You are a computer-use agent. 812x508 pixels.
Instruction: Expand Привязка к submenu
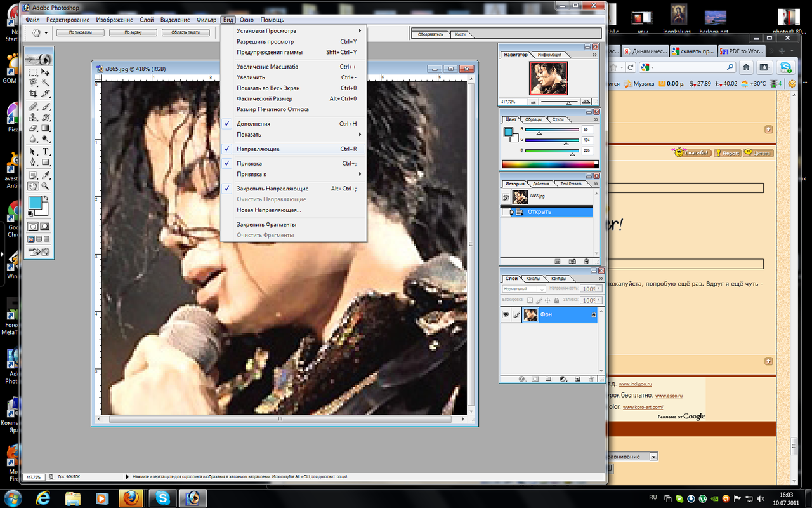pos(293,174)
